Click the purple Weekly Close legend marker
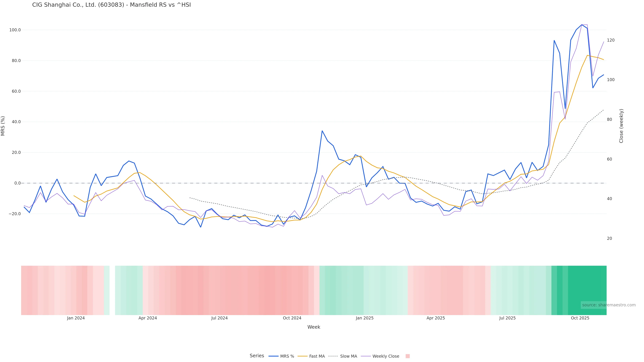The image size is (644, 362). click(x=366, y=356)
